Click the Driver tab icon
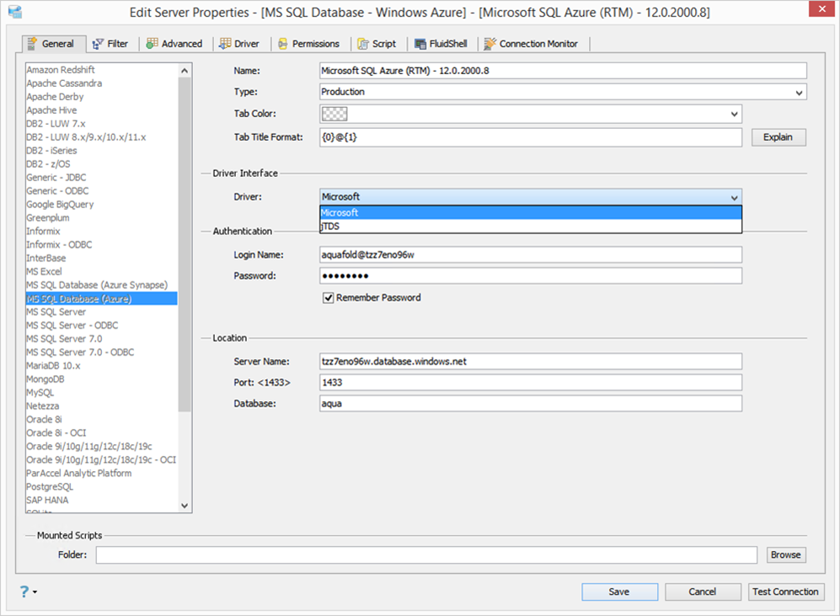This screenshot has width=840, height=616. tap(225, 43)
